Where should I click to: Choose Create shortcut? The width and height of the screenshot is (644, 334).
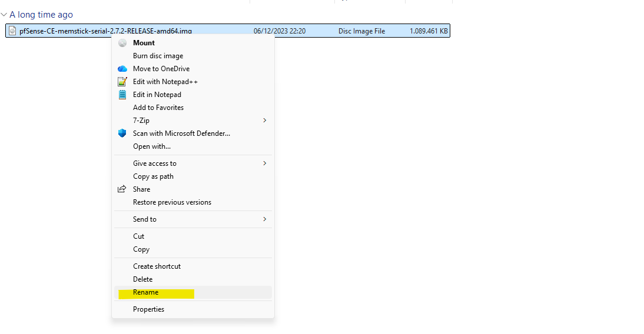(193, 266)
